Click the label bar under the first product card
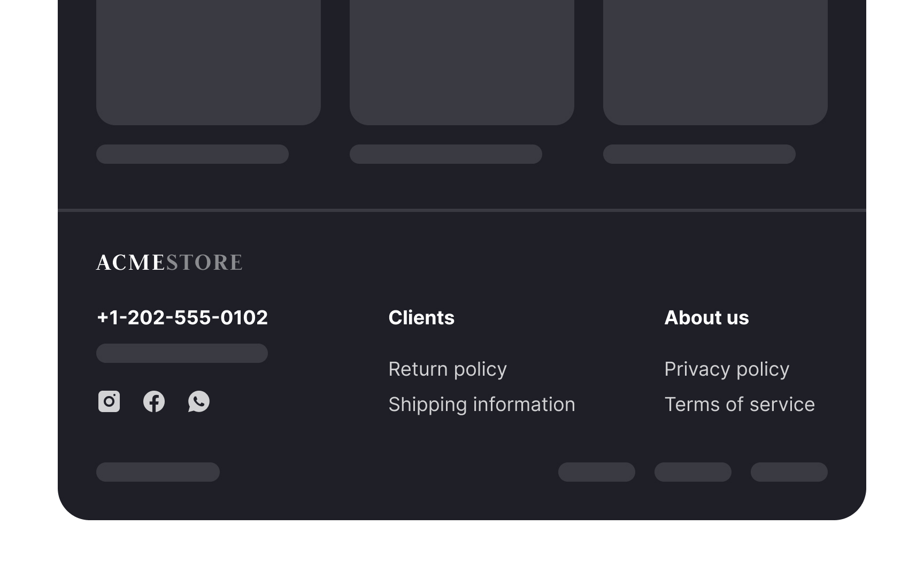 [x=192, y=154]
